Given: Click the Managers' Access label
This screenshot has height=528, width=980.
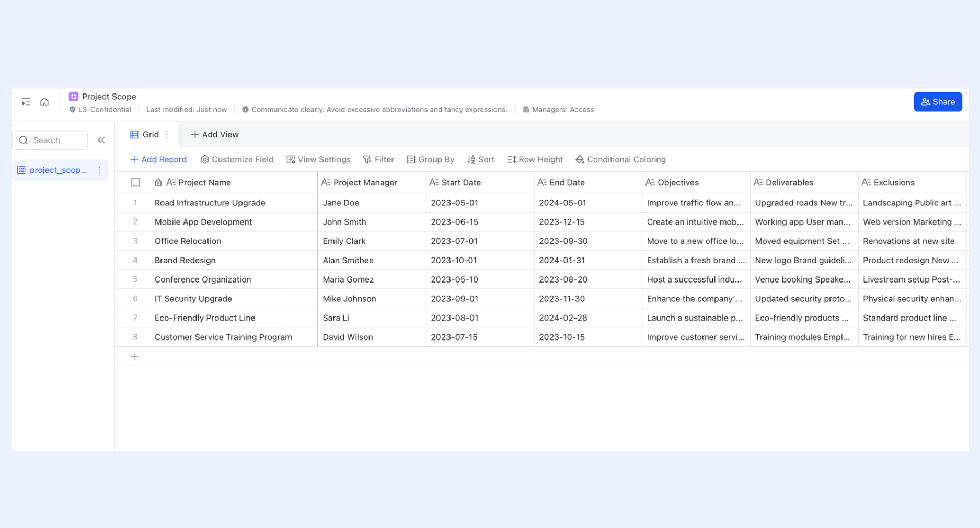Looking at the screenshot, I should pyautogui.click(x=563, y=110).
